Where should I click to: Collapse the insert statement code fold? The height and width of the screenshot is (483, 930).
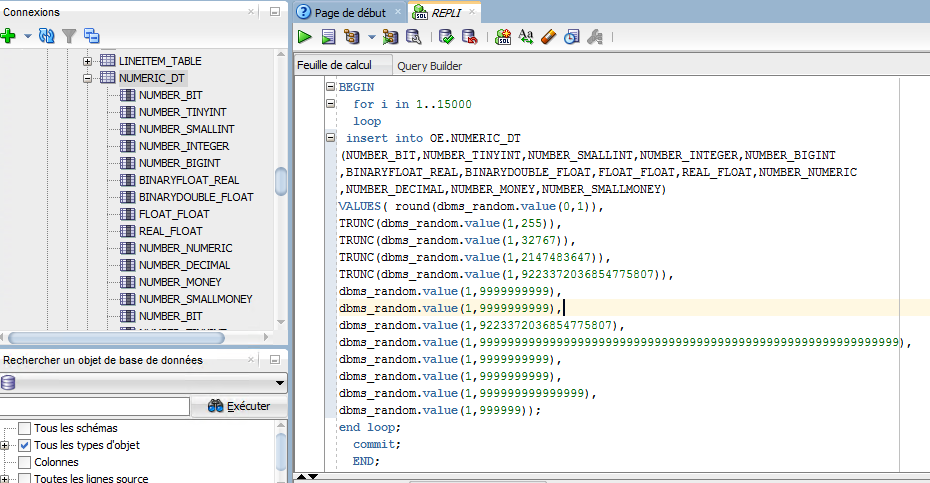coord(330,138)
